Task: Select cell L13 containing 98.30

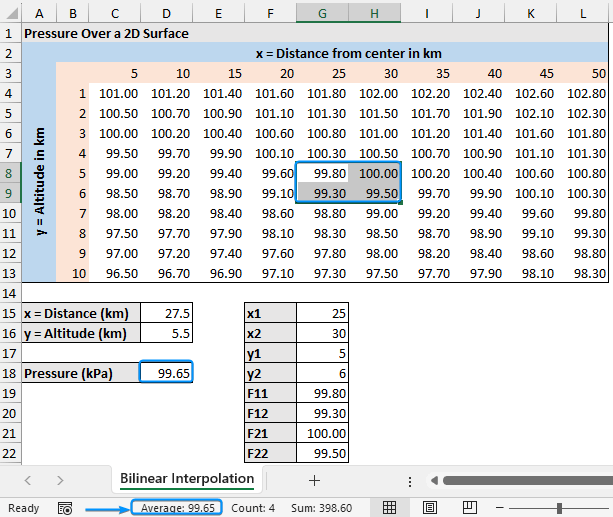Action: click(583, 273)
